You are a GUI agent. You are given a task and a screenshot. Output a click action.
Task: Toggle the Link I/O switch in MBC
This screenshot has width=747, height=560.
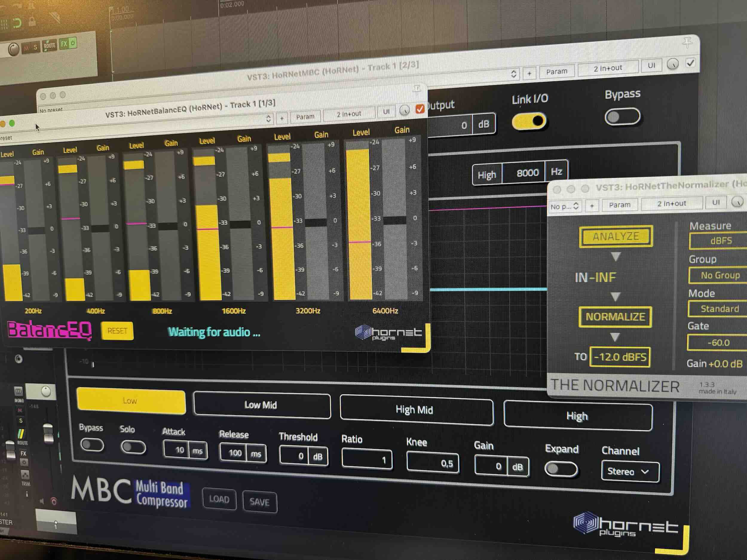(529, 122)
